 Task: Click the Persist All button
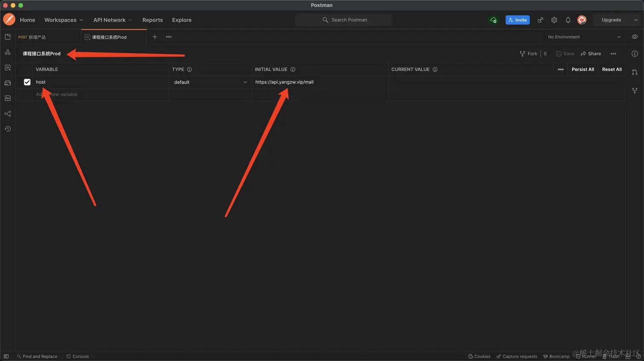(583, 69)
